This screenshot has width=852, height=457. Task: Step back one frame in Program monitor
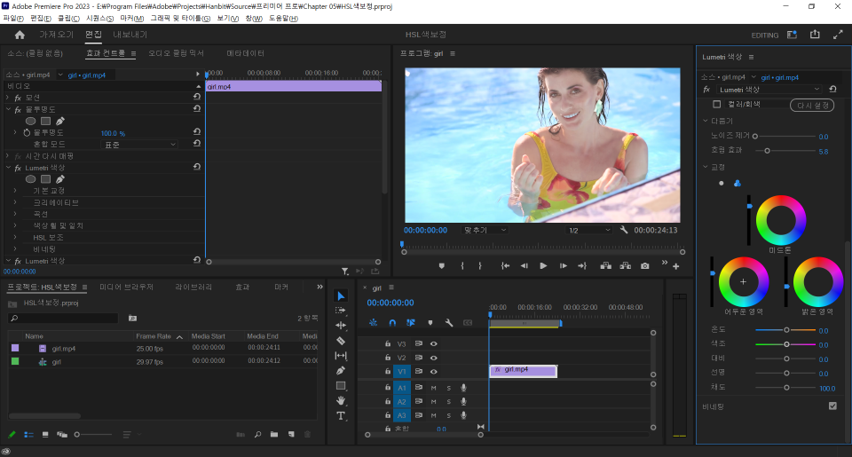524,266
